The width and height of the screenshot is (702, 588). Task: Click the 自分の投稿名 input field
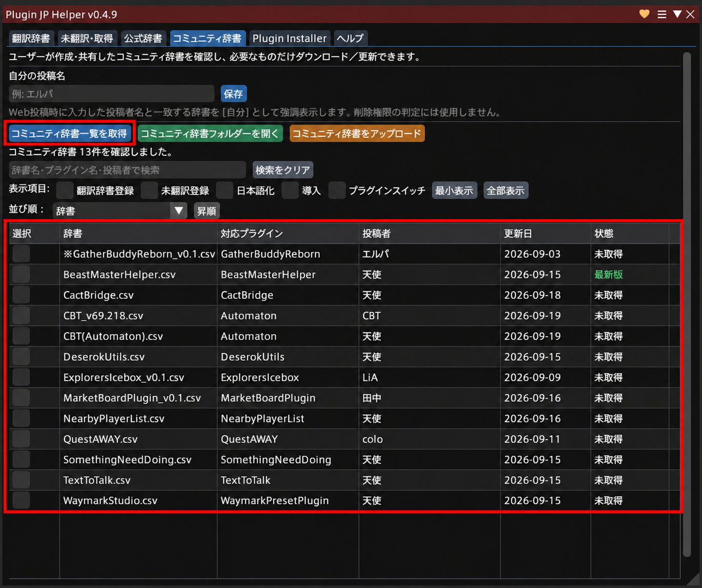(112, 94)
